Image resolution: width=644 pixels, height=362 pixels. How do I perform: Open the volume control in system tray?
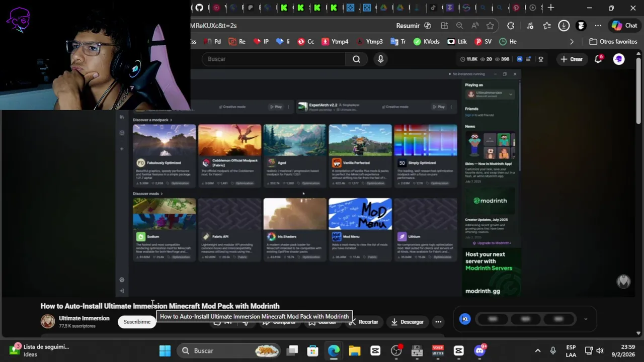(x=600, y=351)
